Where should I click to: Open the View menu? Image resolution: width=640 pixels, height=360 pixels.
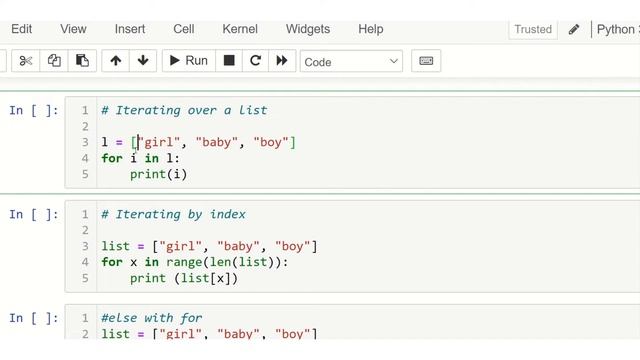tap(73, 29)
